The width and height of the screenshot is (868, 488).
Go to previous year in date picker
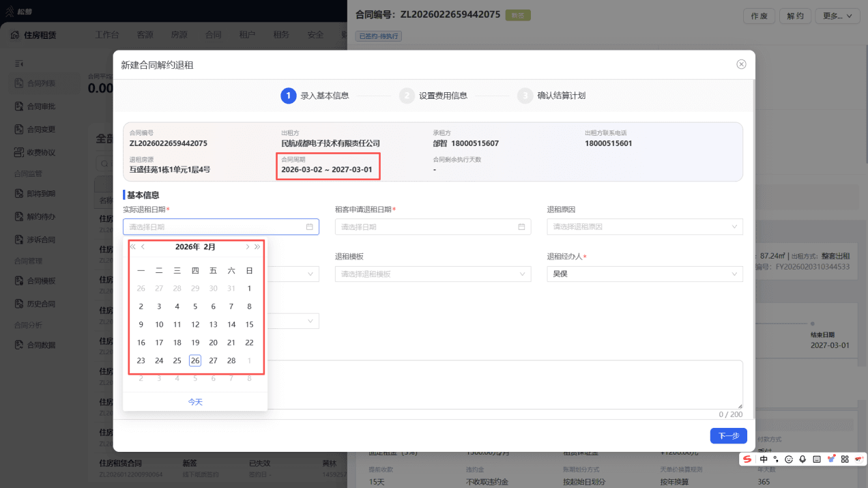133,247
